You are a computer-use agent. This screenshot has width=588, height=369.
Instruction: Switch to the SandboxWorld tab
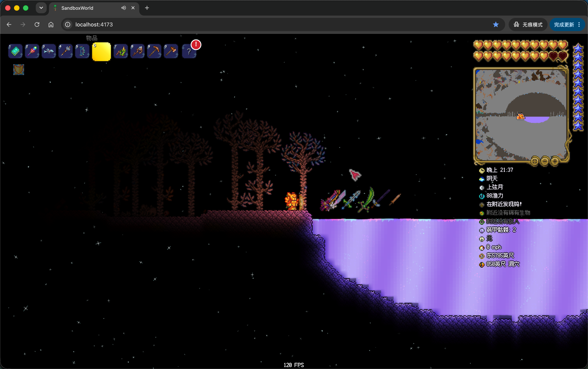pos(94,8)
